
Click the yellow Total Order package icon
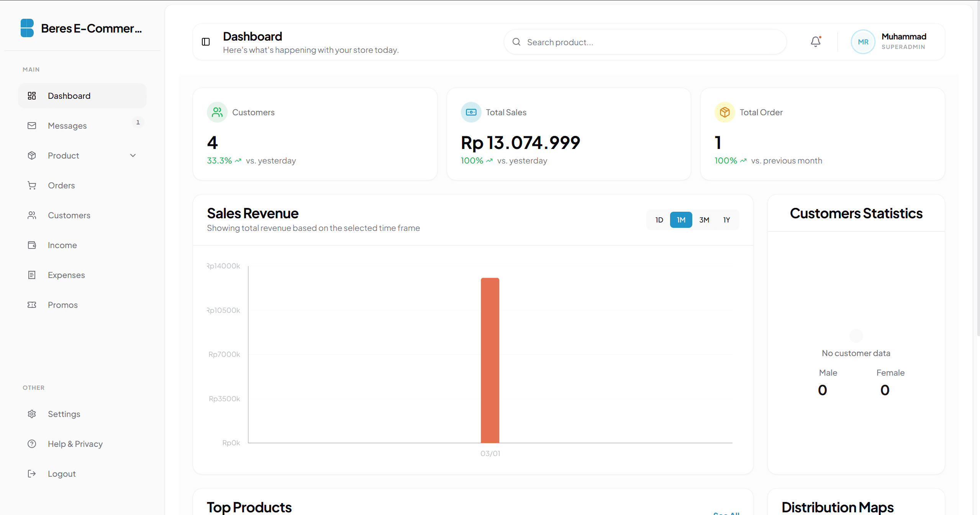click(x=725, y=112)
